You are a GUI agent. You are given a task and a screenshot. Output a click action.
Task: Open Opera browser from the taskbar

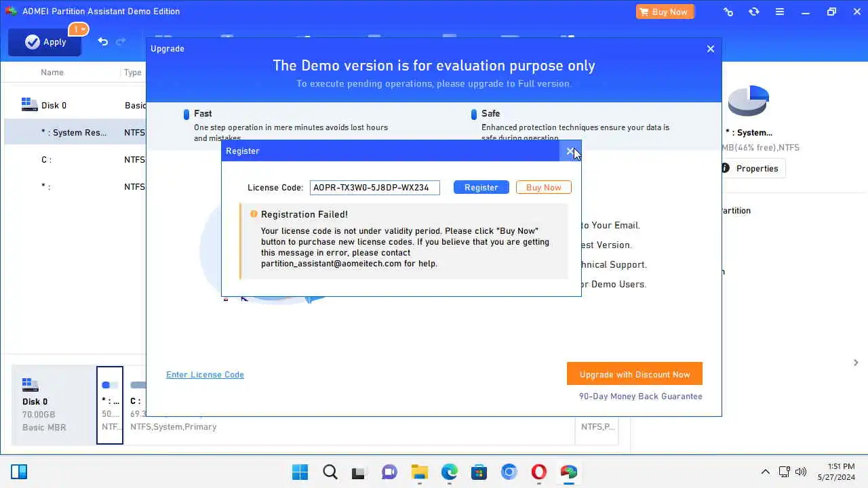(x=539, y=472)
